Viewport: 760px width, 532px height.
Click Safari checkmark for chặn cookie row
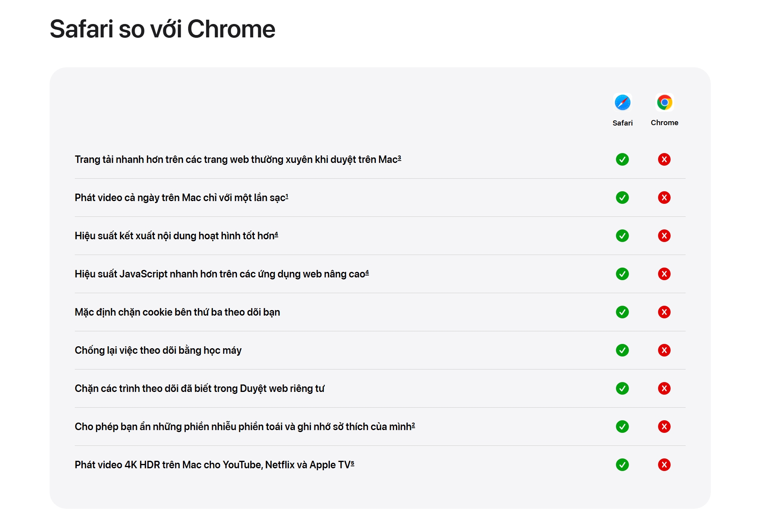point(622,312)
